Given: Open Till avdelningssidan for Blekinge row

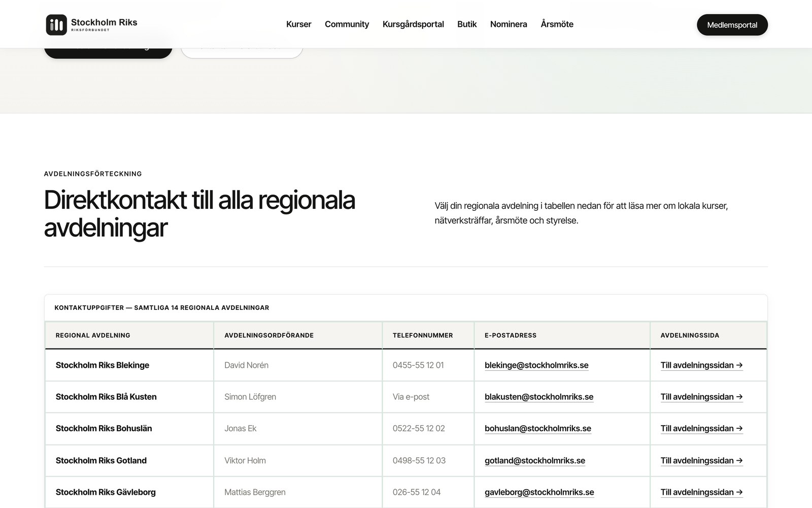Looking at the screenshot, I should point(702,365).
